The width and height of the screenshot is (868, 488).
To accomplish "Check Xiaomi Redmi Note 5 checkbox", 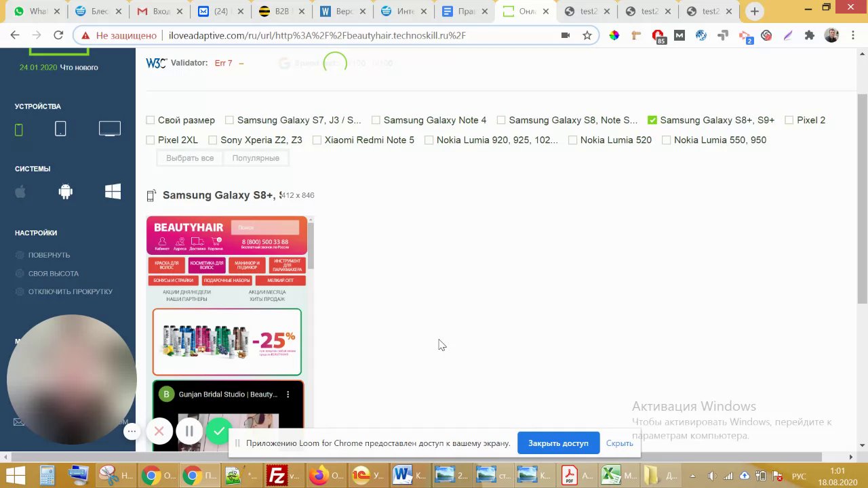I will [x=317, y=140].
